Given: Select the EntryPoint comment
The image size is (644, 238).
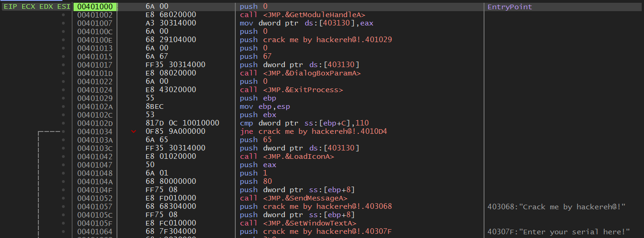Looking at the screenshot, I should [510, 7].
